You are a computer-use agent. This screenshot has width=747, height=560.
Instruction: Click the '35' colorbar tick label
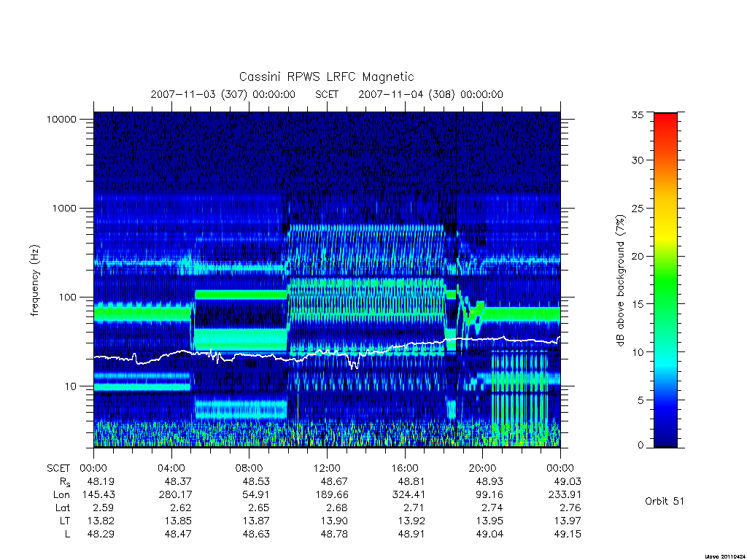(637, 114)
